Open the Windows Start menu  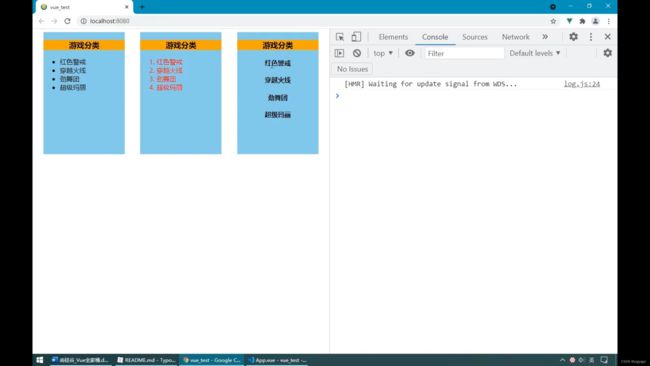coord(40,360)
